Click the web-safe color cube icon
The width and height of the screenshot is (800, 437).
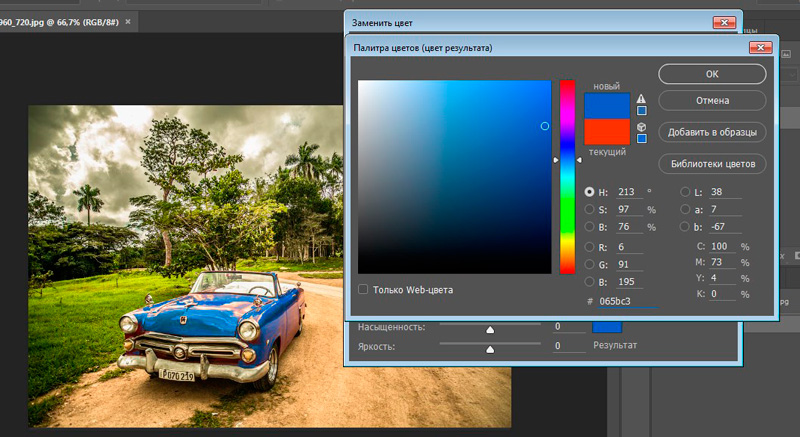tap(641, 127)
